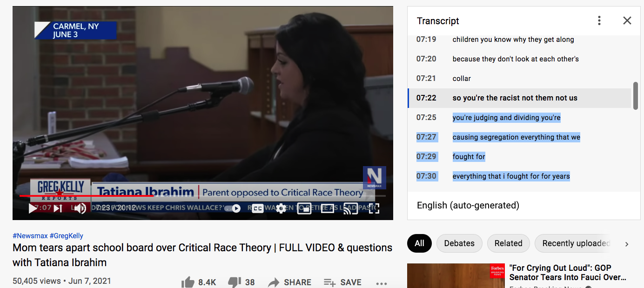Open the transcript three-dot options menu
The width and height of the screenshot is (644, 288).
[x=599, y=20]
